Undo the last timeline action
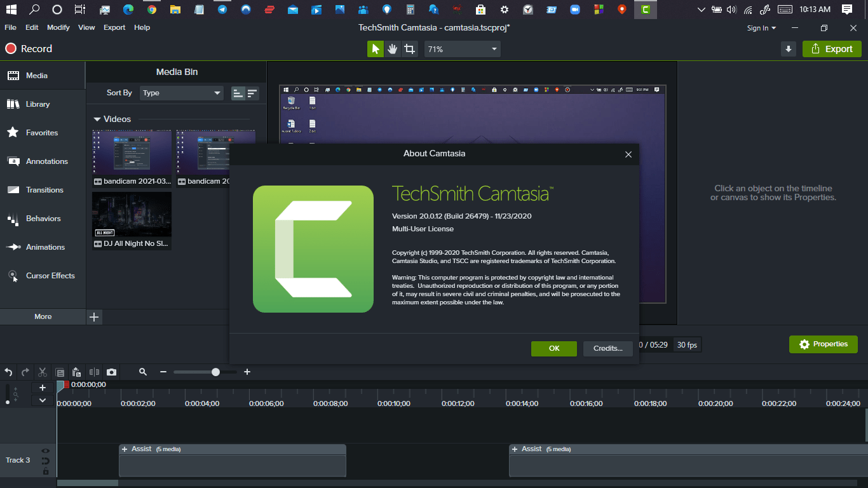Viewport: 868px width, 488px height. click(9, 372)
